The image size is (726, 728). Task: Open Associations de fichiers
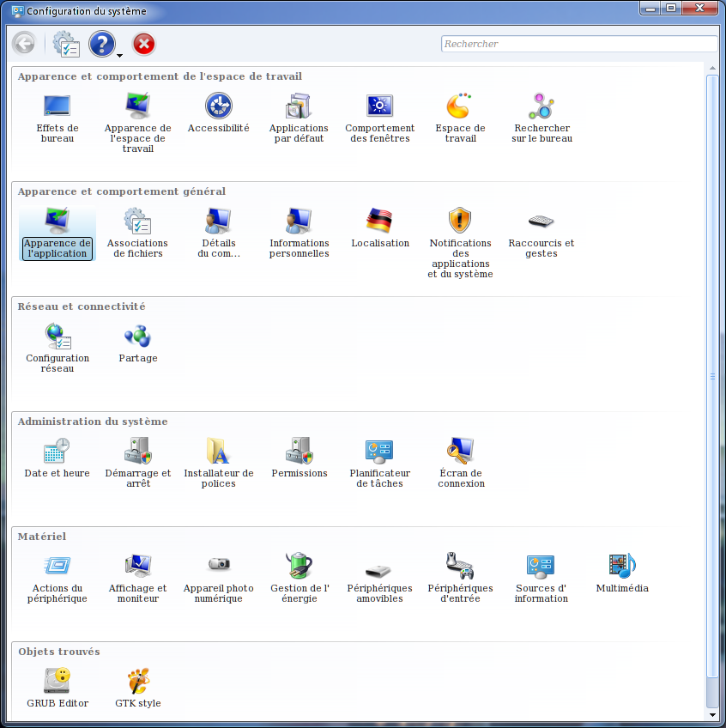(138, 233)
